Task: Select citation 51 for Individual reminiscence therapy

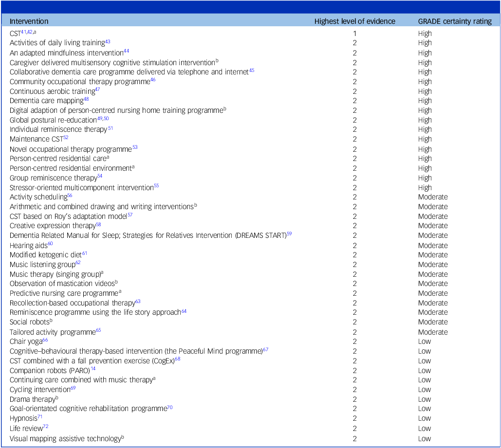Action: click(110, 128)
